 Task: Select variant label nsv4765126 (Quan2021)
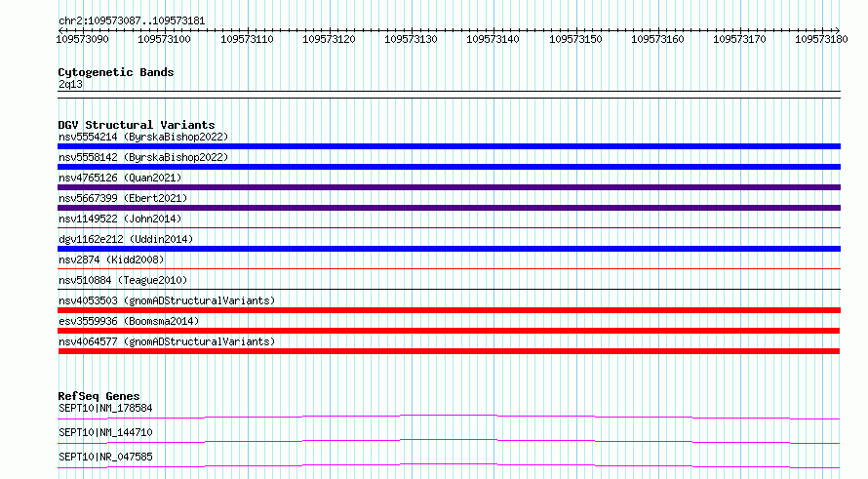[120, 178]
